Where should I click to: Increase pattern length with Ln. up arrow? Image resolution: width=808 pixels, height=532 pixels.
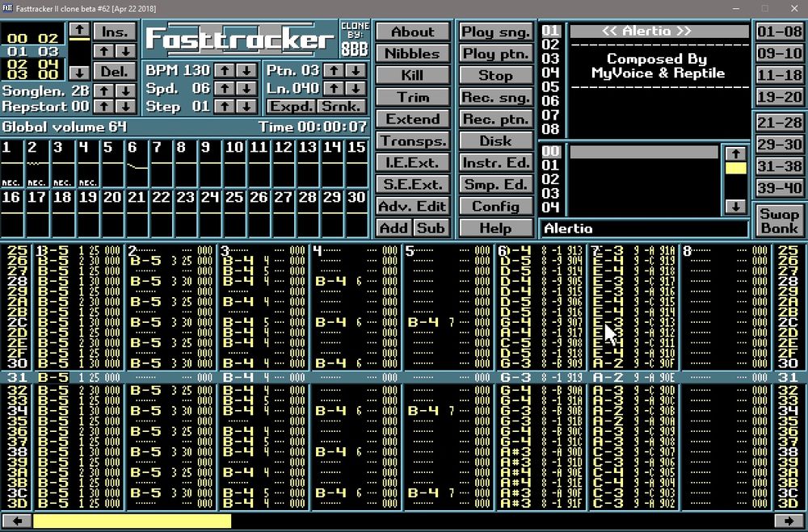(334, 89)
